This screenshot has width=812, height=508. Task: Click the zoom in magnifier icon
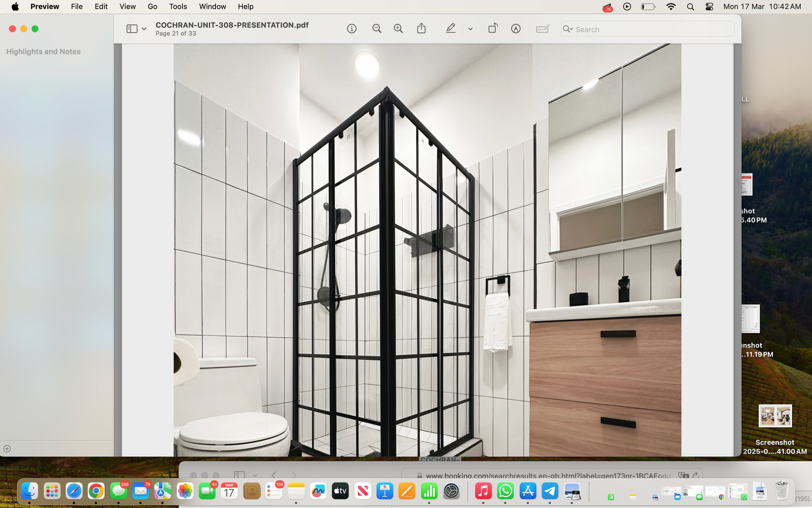[398, 29]
